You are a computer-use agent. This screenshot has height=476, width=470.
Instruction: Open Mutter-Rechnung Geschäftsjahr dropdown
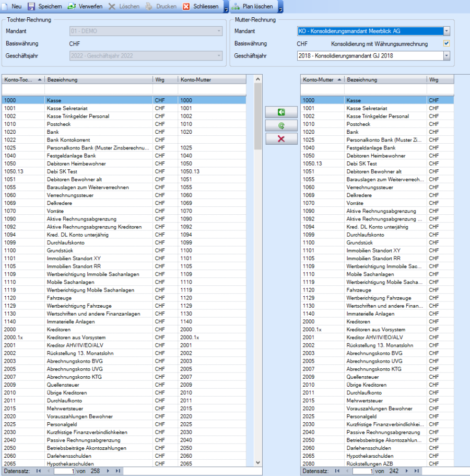coord(446,55)
